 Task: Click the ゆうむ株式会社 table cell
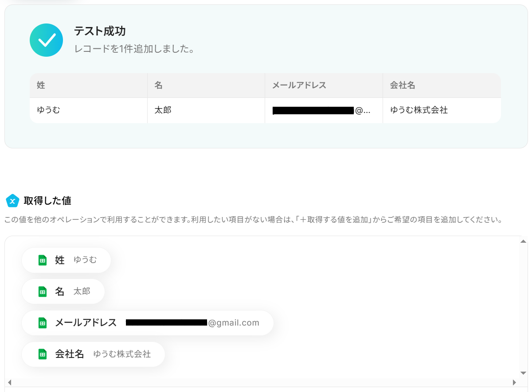(x=442, y=110)
